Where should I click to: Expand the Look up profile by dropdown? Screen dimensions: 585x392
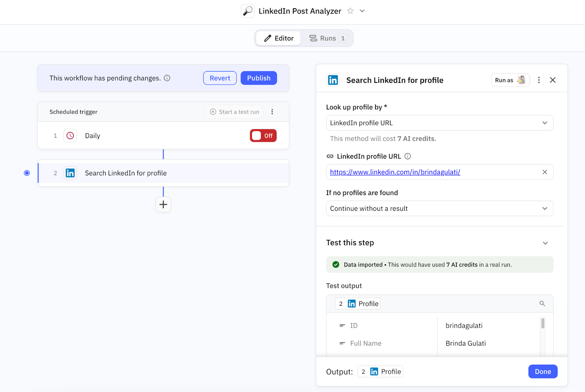pyautogui.click(x=439, y=123)
